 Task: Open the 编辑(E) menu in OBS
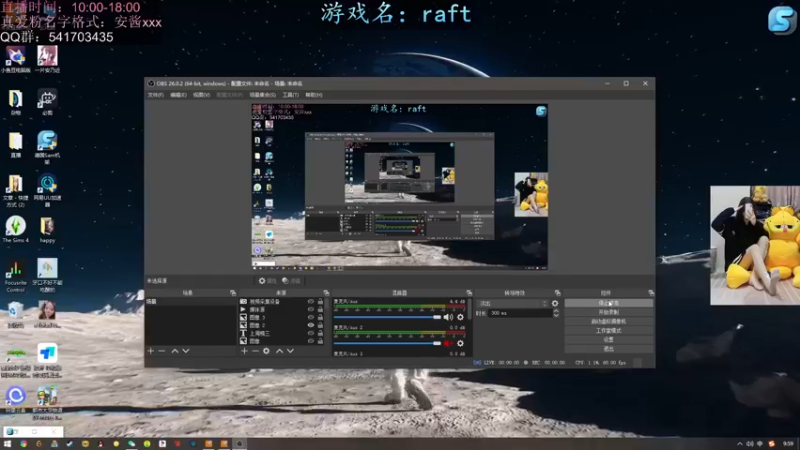pos(178,95)
